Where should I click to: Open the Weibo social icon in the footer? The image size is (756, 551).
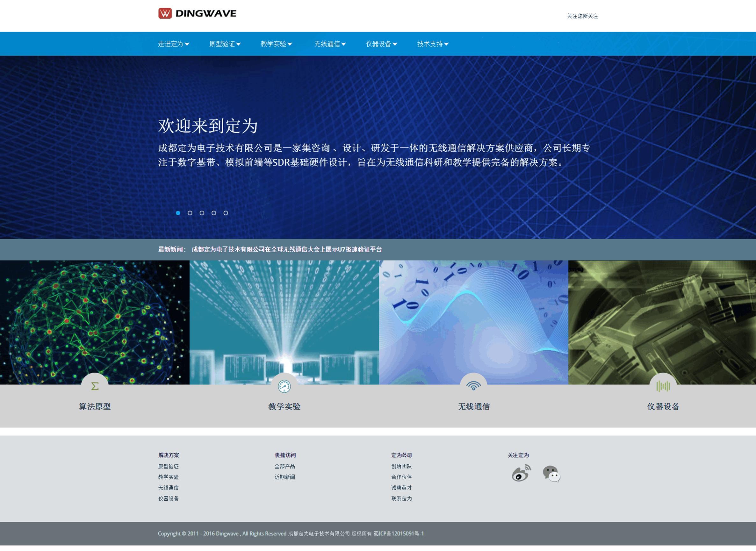tap(521, 473)
